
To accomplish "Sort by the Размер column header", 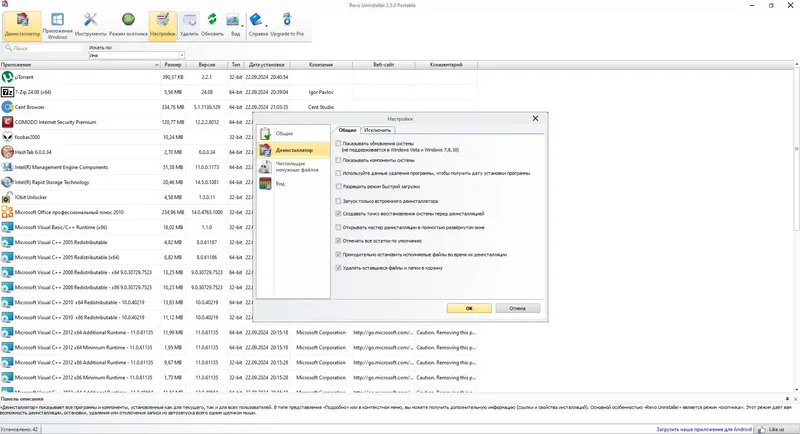I will tap(173, 65).
